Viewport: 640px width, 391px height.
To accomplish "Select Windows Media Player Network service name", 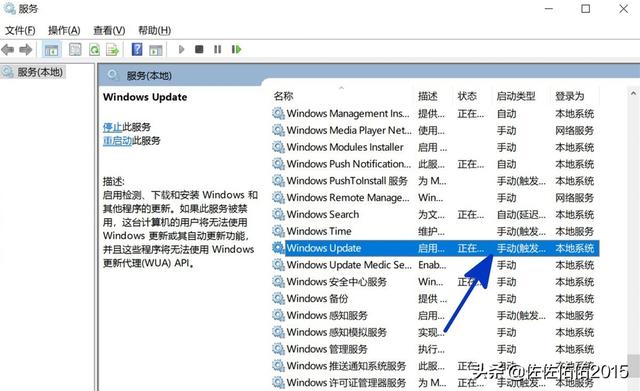I will (x=349, y=130).
